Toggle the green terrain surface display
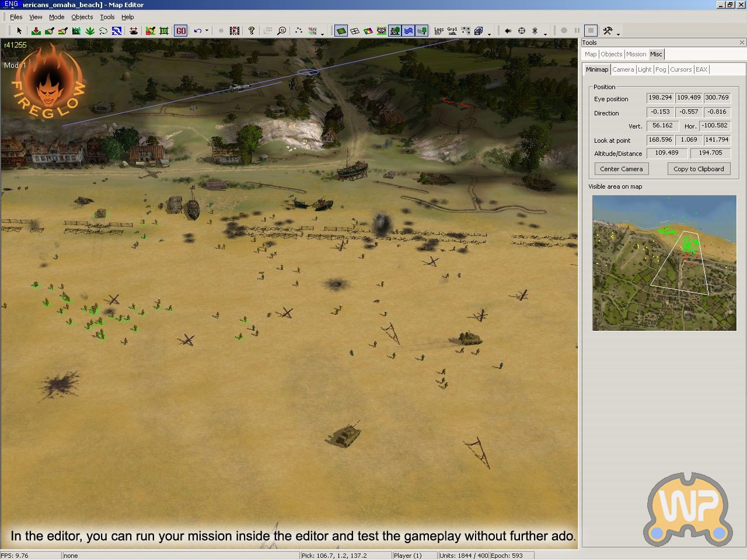Screen dimensions: 747x560 (x=341, y=31)
